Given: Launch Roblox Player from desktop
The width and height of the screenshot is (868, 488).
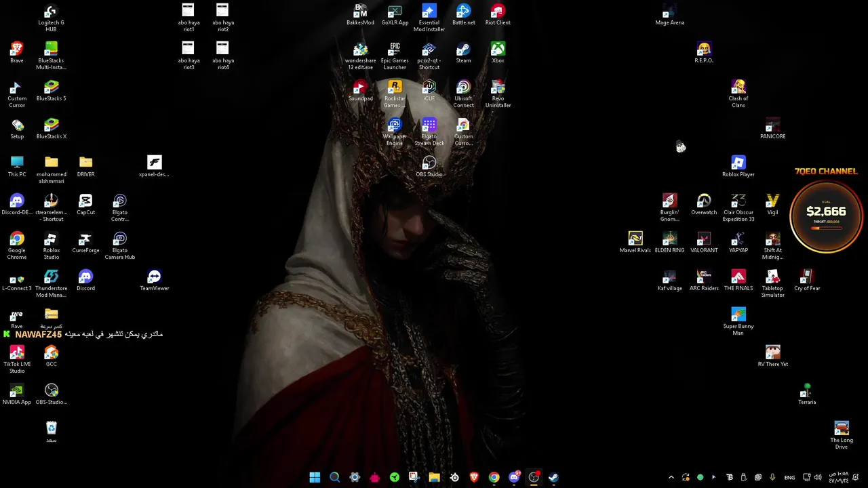Looking at the screenshot, I should pyautogui.click(x=738, y=167).
